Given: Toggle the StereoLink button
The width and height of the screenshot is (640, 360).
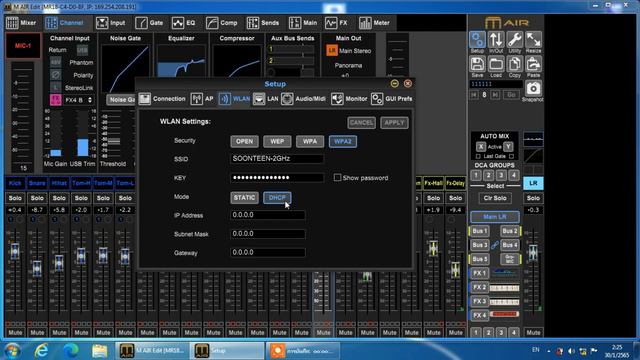Looking at the screenshot, I should click(56, 88).
